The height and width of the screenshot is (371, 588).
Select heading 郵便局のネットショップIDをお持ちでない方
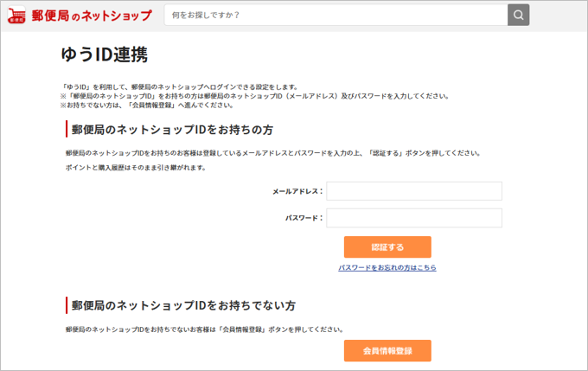tap(183, 305)
